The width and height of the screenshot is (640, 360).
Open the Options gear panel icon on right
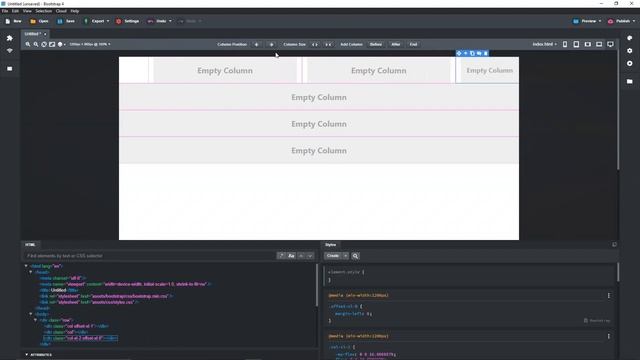pyautogui.click(x=630, y=51)
